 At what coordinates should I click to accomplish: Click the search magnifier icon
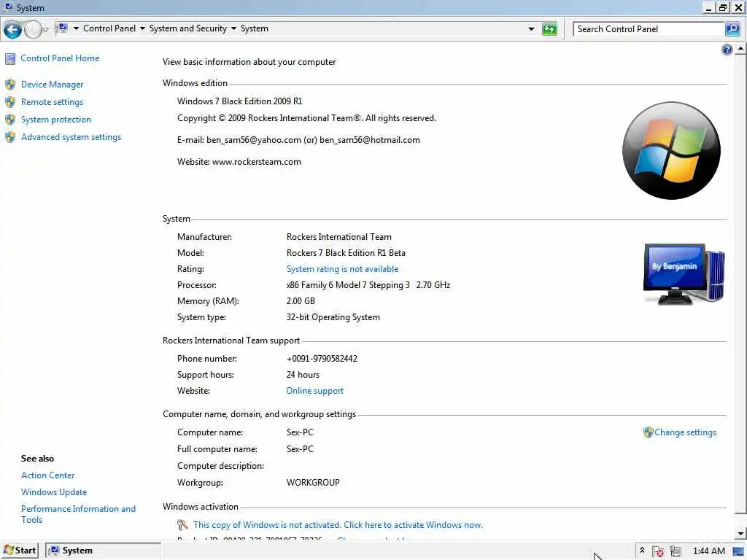(732, 29)
